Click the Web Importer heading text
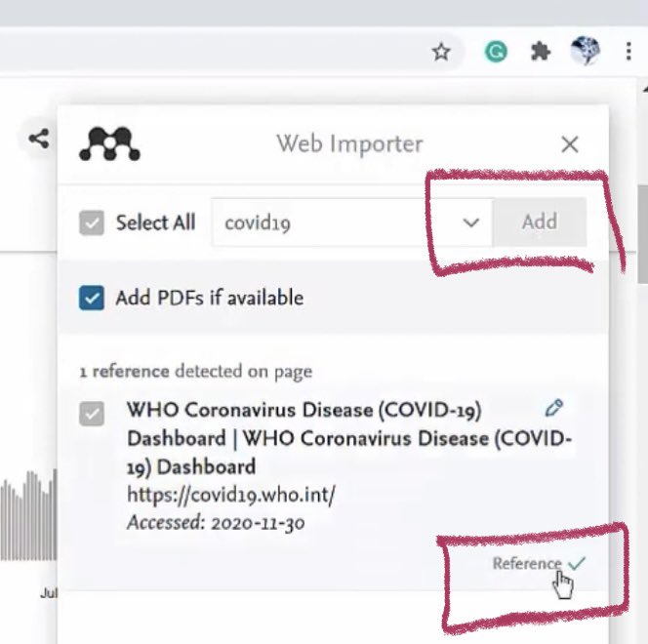The image size is (648, 644). point(349,144)
